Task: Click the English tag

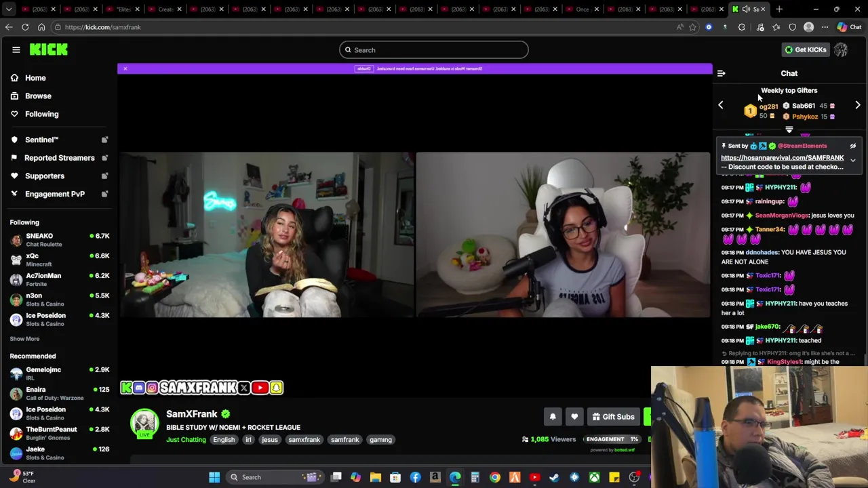Action: [x=224, y=440]
